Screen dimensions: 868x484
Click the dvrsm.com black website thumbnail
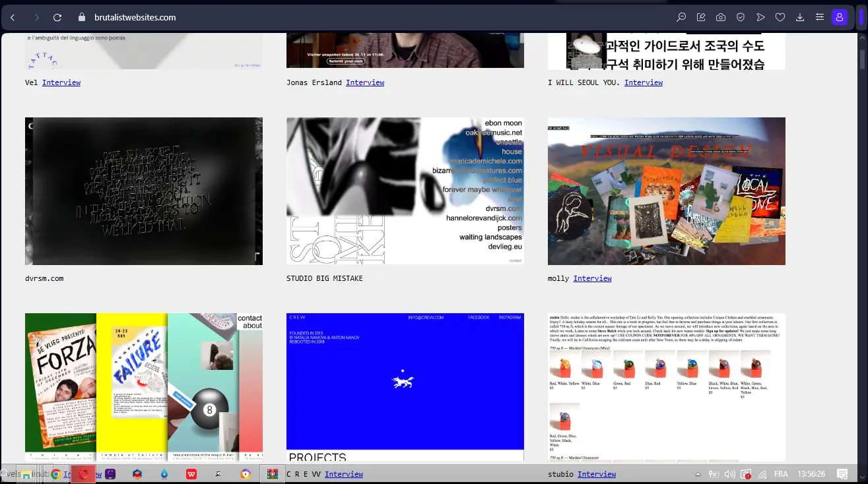click(144, 191)
